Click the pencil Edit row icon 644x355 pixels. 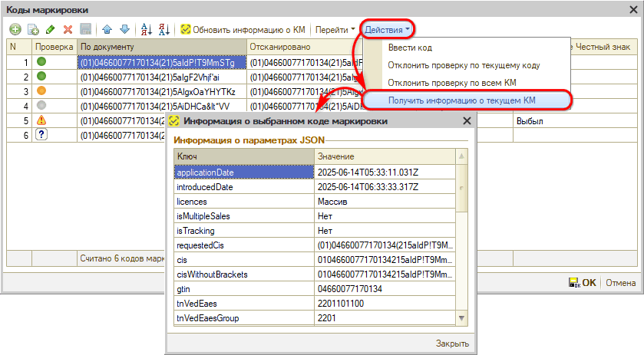[x=51, y=30]
